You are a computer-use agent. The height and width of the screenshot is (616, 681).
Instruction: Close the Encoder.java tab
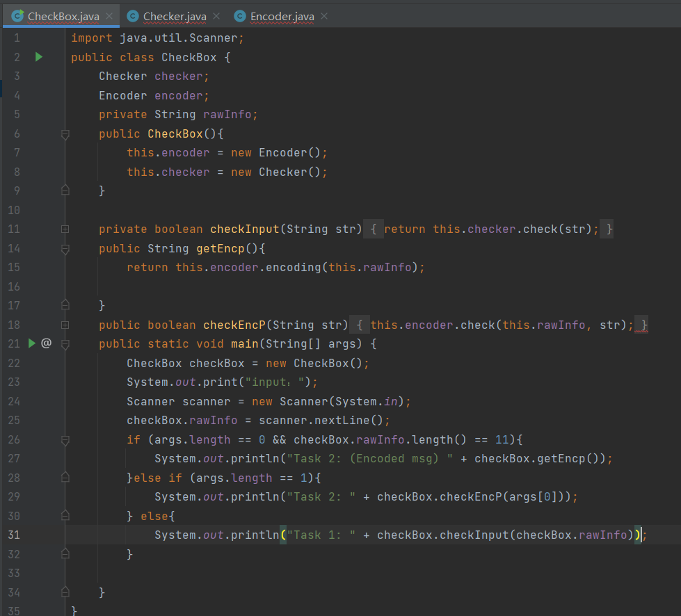click(x=324, y=15)
